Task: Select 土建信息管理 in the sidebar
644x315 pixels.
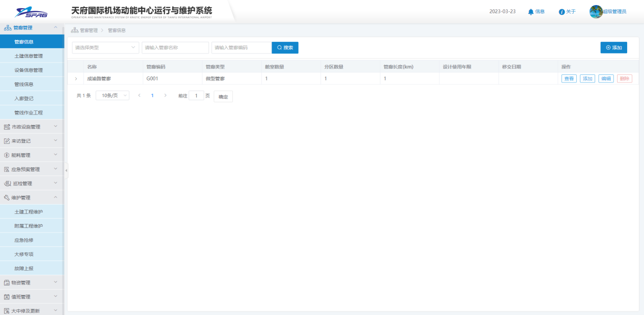Action: (x=28, y=56)
